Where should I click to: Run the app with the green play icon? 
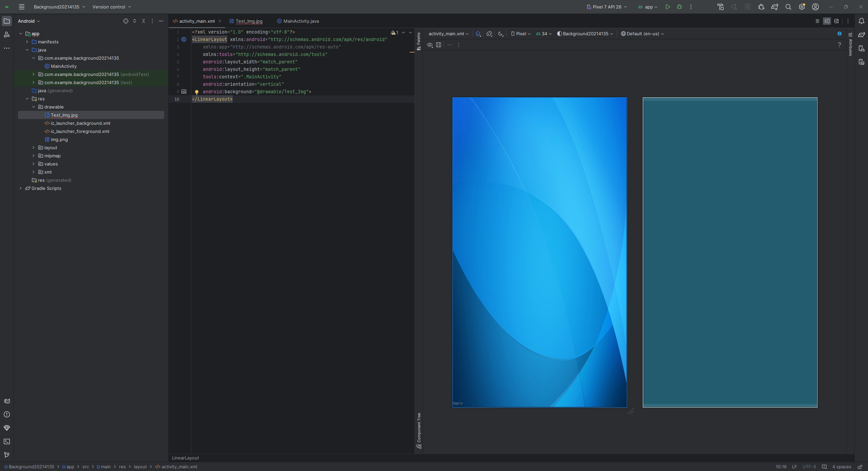(x=668, y=7)
